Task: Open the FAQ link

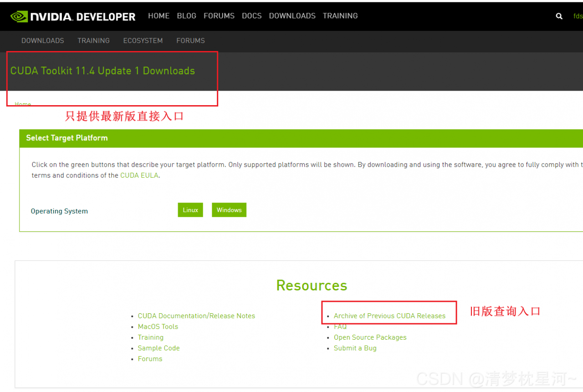Action: point(340,326)
